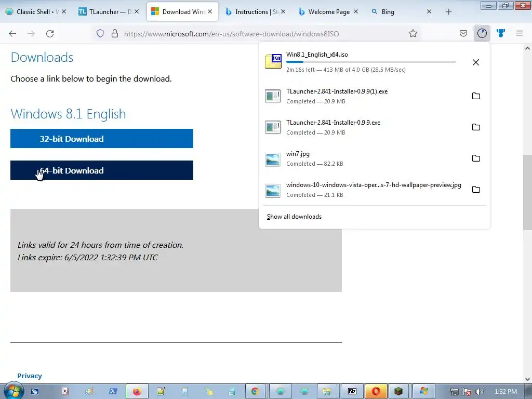Open the Windows Start orb
Viewport: 532px width, 399px height.
click(x=13, y=391)
